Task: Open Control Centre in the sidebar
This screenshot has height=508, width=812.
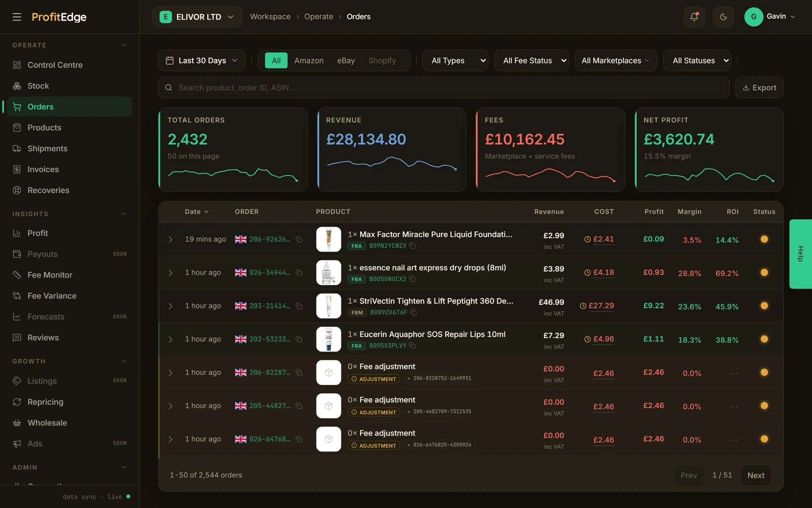Action: coord(69,65)
